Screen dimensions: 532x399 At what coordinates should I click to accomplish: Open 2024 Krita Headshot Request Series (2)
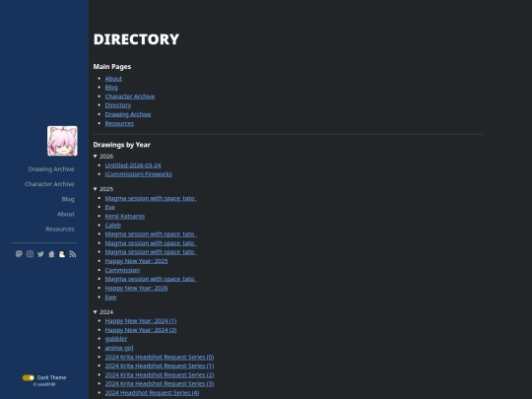point(160,375)
